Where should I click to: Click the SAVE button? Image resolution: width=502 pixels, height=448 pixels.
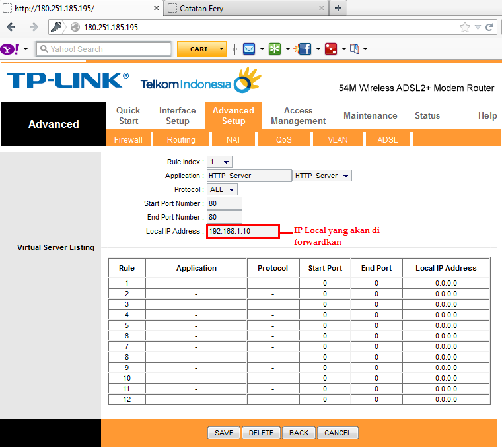pos(224,433)
